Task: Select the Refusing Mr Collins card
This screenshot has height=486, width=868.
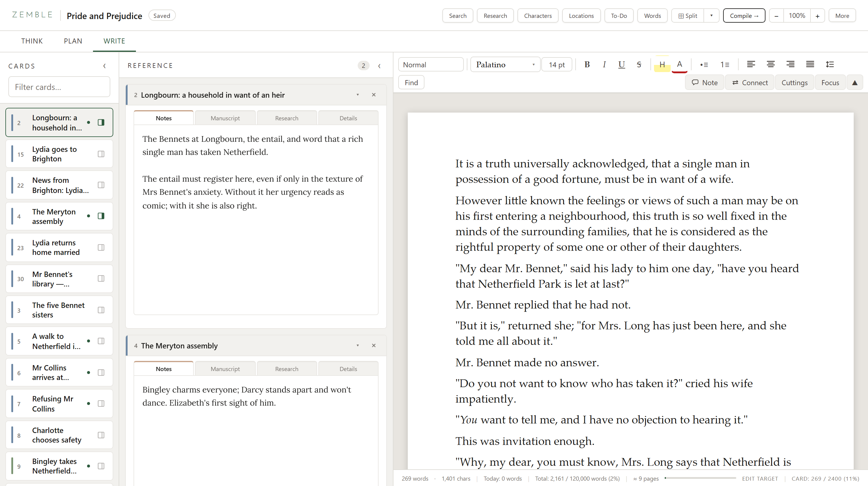Action: pyautogui.click(x=59, y=404)
